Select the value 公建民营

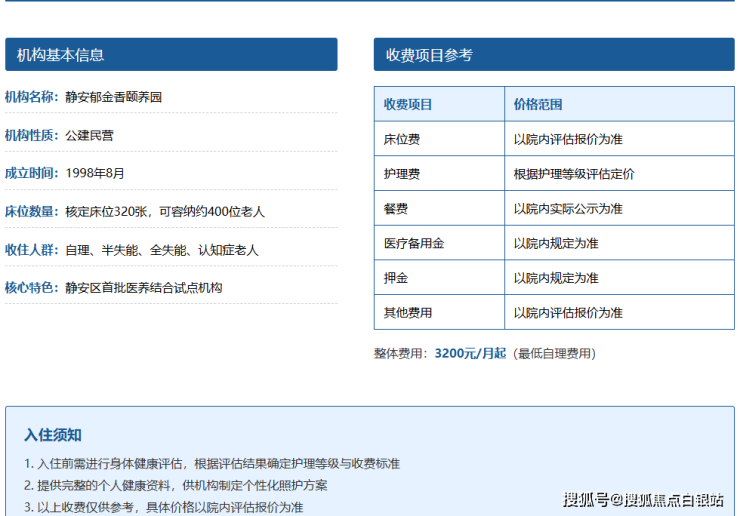[x=89, y=135]
